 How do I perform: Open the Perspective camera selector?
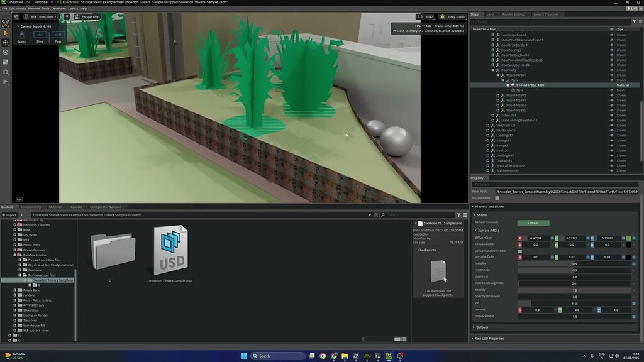(88, 17)
